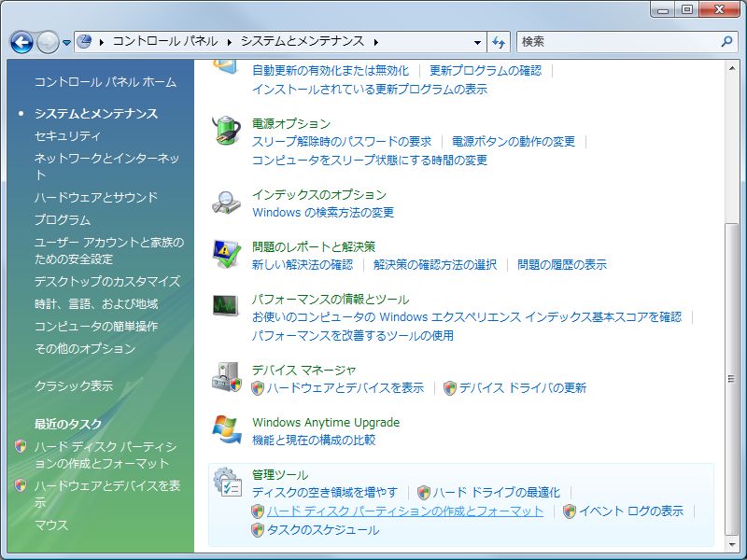
Task: Click 機能と現在の構成の比較 link
Action: point(314,440)
